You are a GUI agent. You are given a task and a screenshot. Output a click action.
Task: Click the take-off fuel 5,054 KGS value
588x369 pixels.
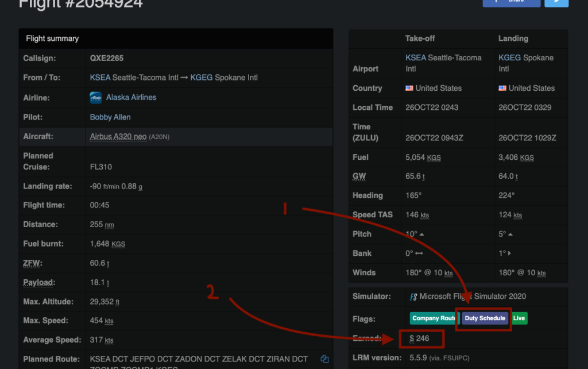click(423, 157)
